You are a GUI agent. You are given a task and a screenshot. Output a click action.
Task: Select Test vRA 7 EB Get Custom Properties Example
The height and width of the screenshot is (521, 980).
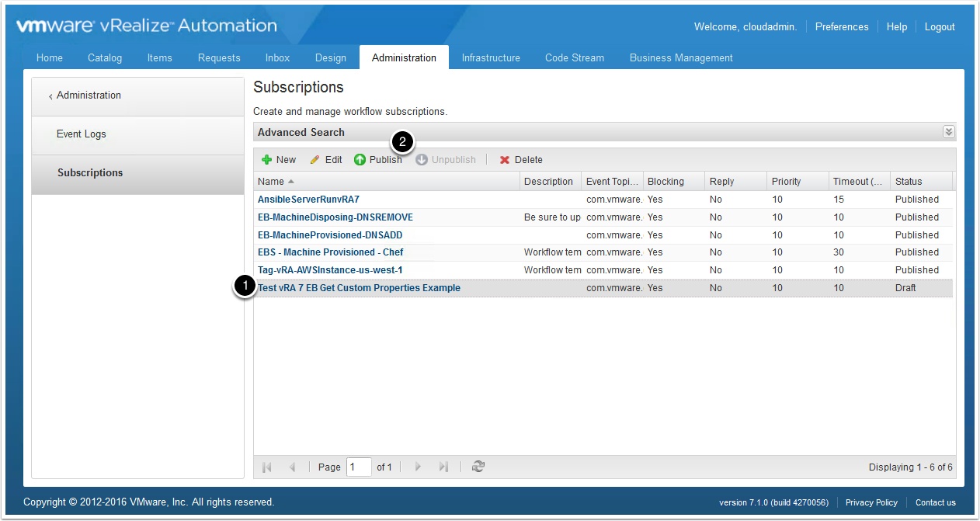359,288
